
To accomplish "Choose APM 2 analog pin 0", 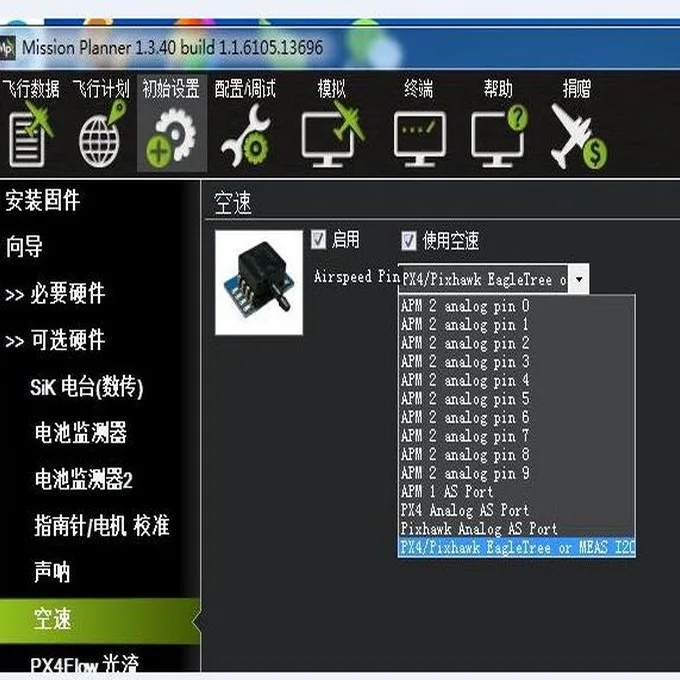I will [517, 306].
